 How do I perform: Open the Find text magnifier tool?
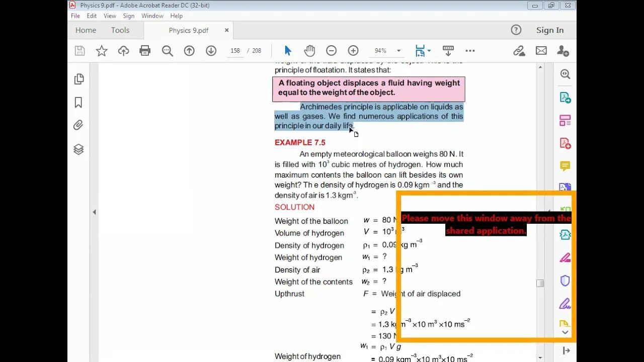click(168, 51)
